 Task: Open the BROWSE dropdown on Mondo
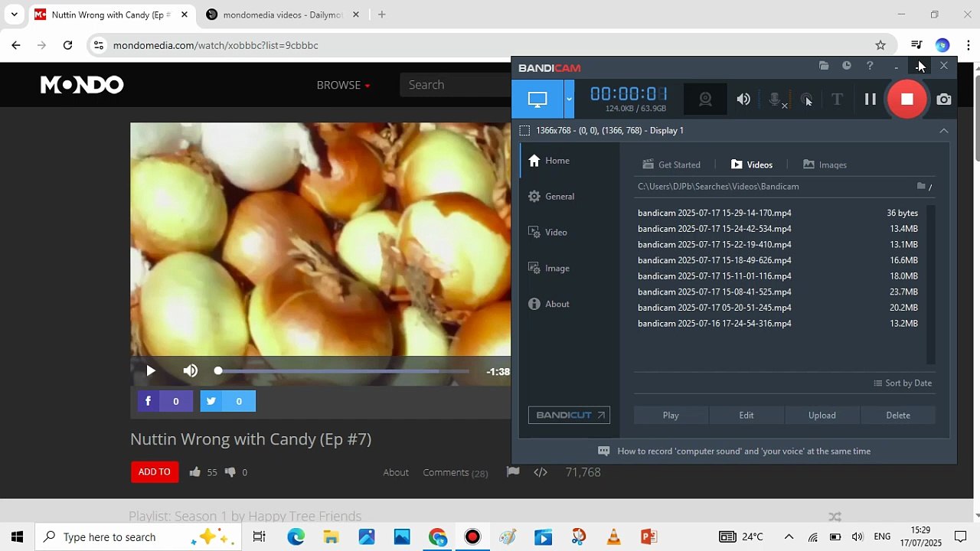[343, 85]
